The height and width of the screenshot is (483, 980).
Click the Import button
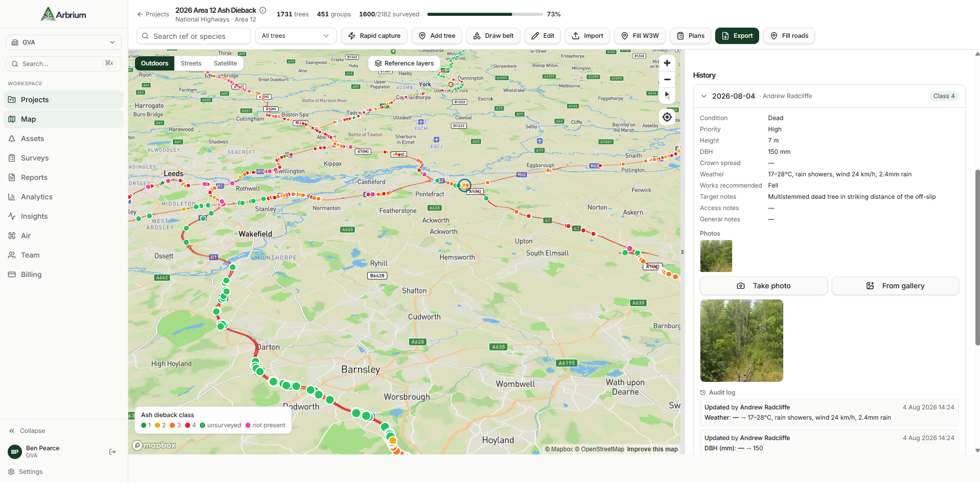point(587,36)
